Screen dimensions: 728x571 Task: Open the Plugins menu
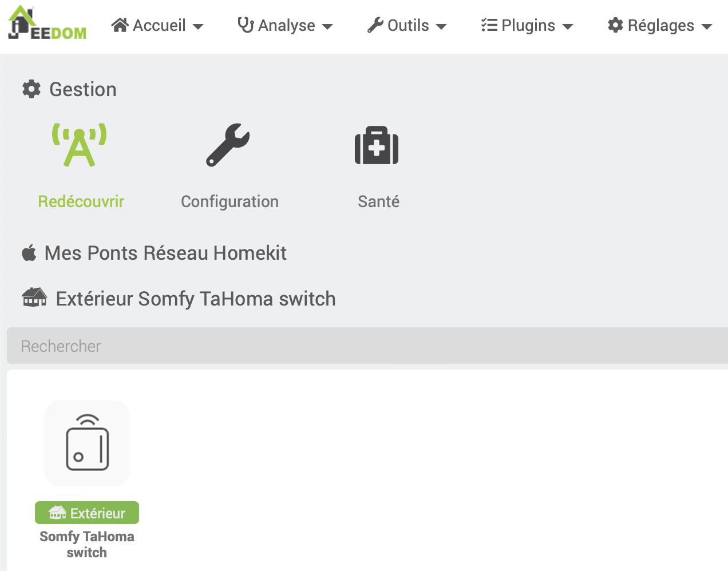click(x=527, y=26)
